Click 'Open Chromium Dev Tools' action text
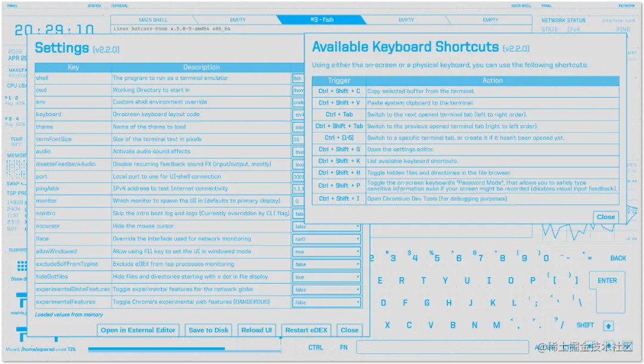Viewport: 644px width, 364px height. pos(438,198)
